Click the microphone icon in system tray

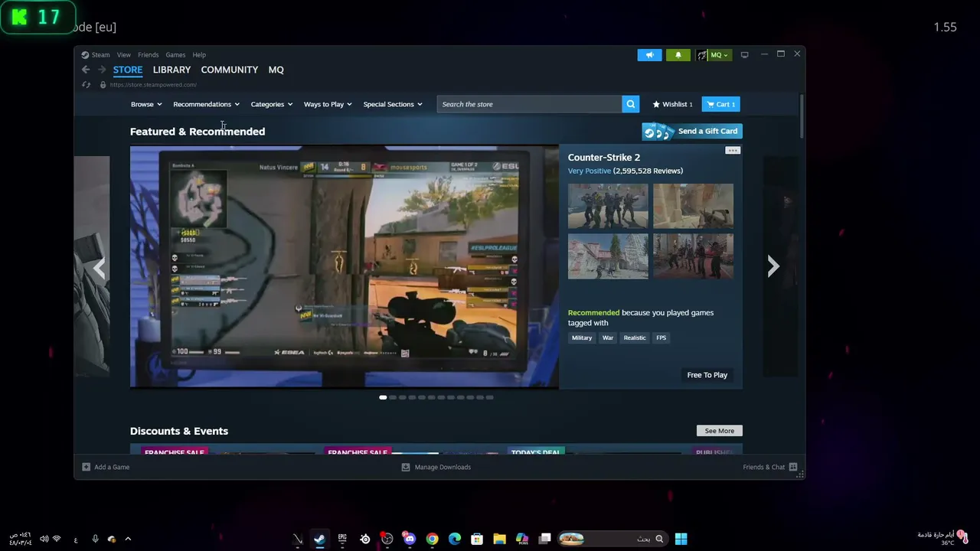[x=95, y=539]
